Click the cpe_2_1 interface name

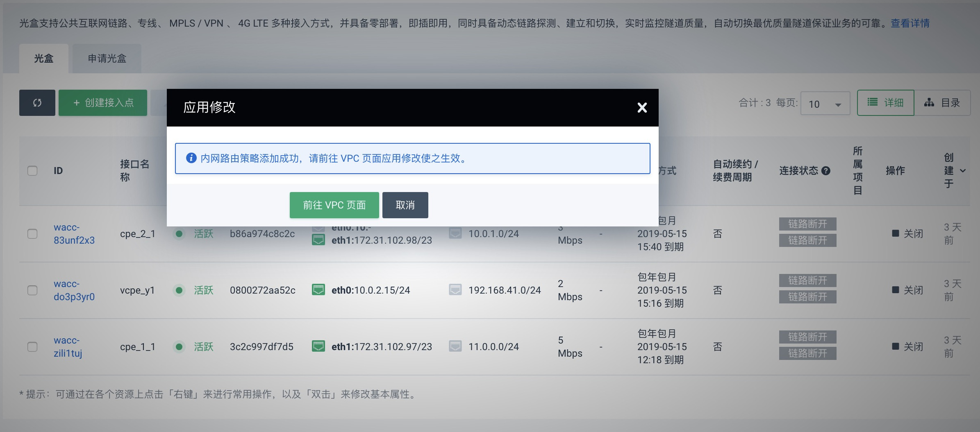138,234
